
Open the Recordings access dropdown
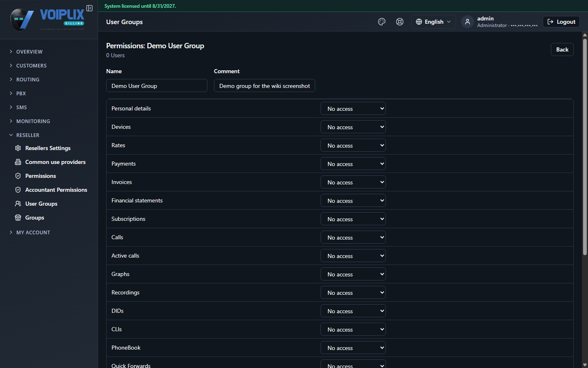[353, 292]
